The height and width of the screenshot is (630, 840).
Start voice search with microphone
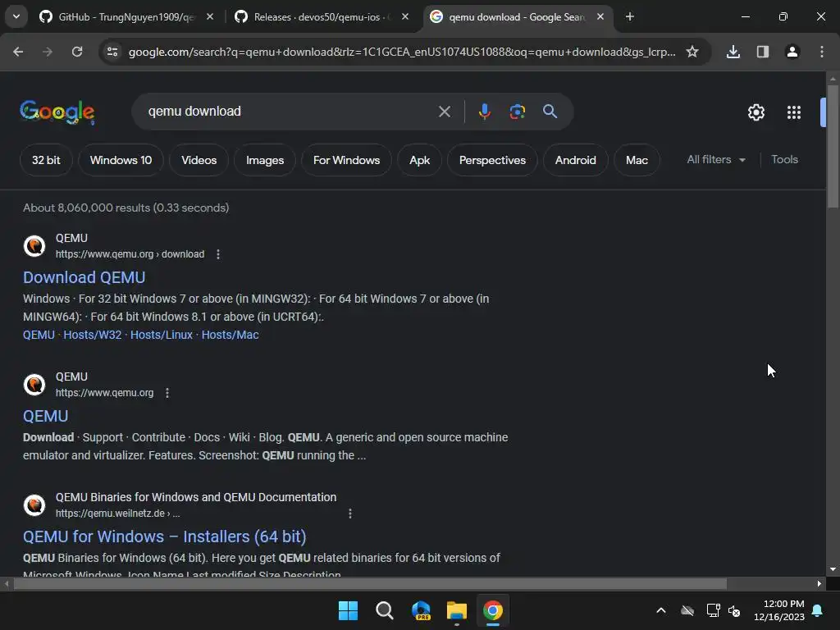click(484, 112)
